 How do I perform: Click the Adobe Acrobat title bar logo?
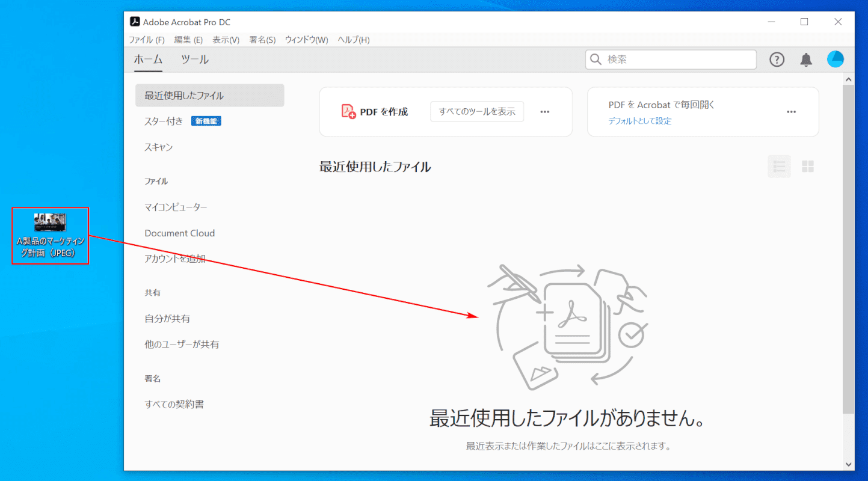[135, 22]
